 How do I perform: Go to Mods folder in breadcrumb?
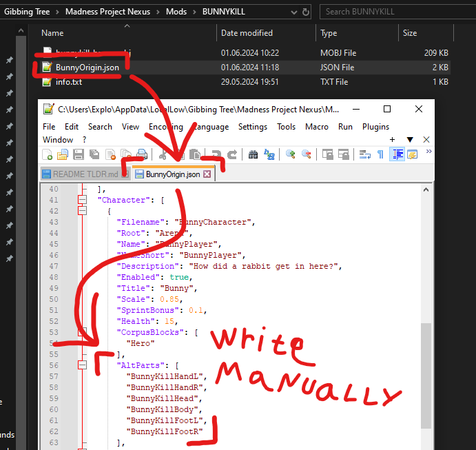click(x=176, y=12)
